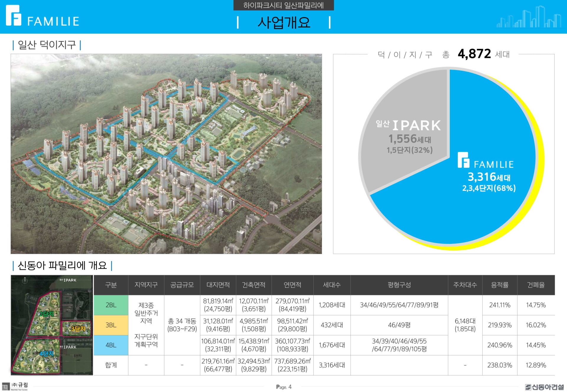Click the 평형구성 column header

click(399, 285)
